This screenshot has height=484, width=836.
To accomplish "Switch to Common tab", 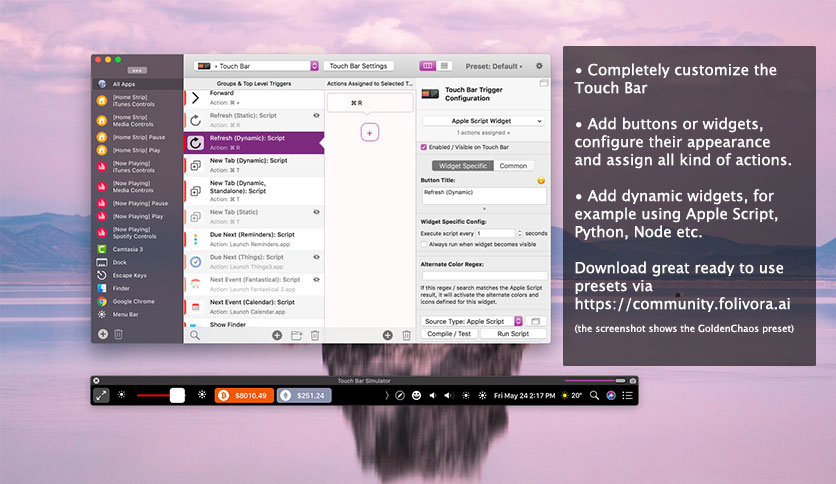I will pos(513,166).
